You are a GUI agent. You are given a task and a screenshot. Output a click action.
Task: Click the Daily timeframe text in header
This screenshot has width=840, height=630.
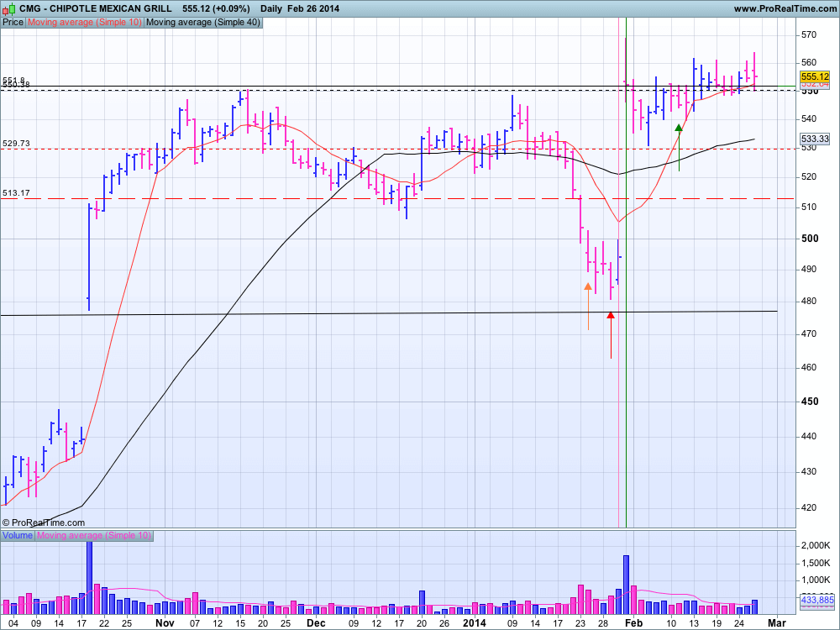(271, 8)
